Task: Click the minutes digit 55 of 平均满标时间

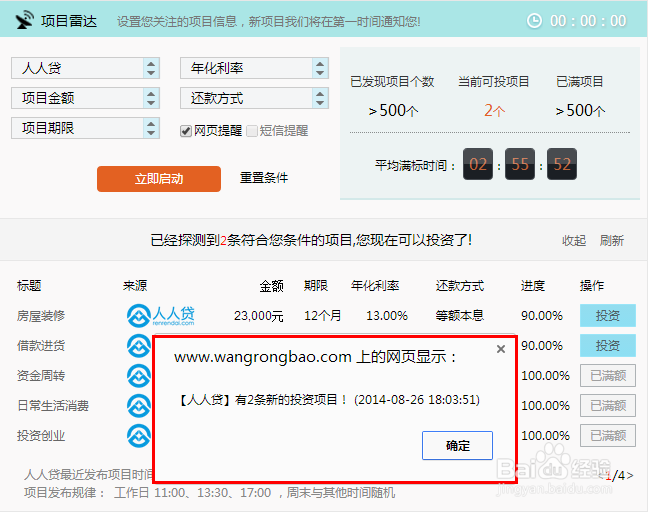Action: point(520,164)
